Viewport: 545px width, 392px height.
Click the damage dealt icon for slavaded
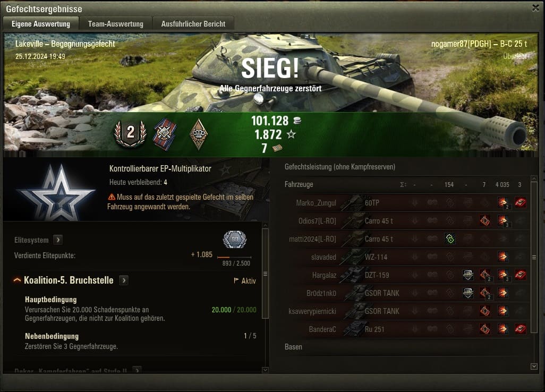point(503,257)
